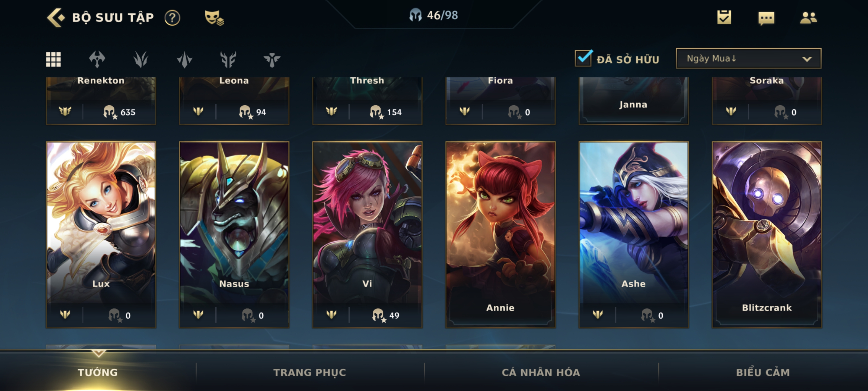Select the last role filter icon in the row
The width and height of the screenshot is (868, 391).
click(x=272, y=60)
